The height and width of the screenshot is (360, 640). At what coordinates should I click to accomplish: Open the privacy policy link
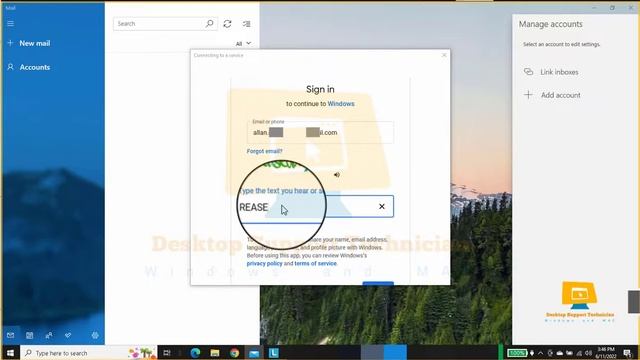264,263
